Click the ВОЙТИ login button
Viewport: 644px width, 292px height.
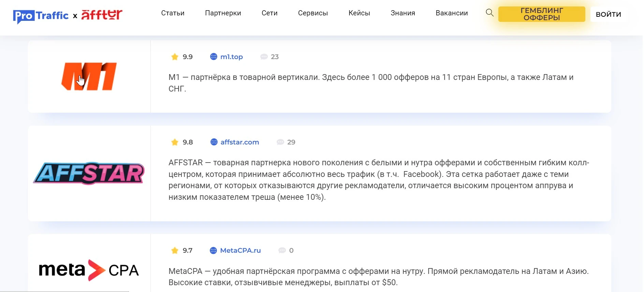pos(609,14)
